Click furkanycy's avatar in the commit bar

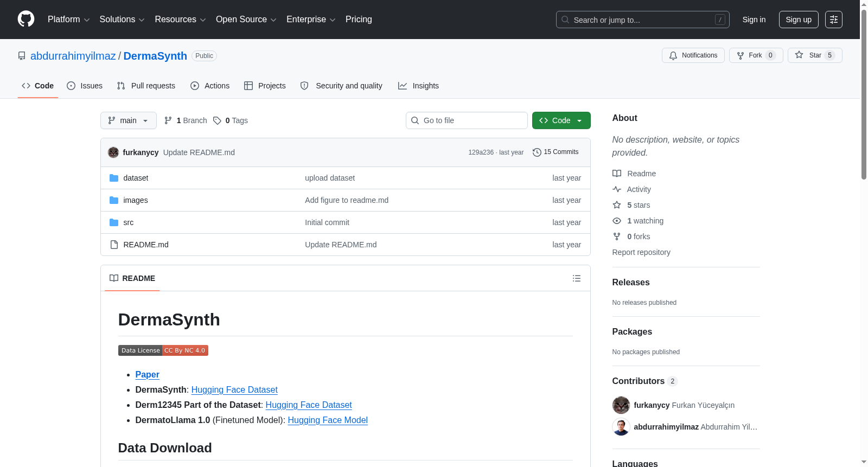pos(113,152)
